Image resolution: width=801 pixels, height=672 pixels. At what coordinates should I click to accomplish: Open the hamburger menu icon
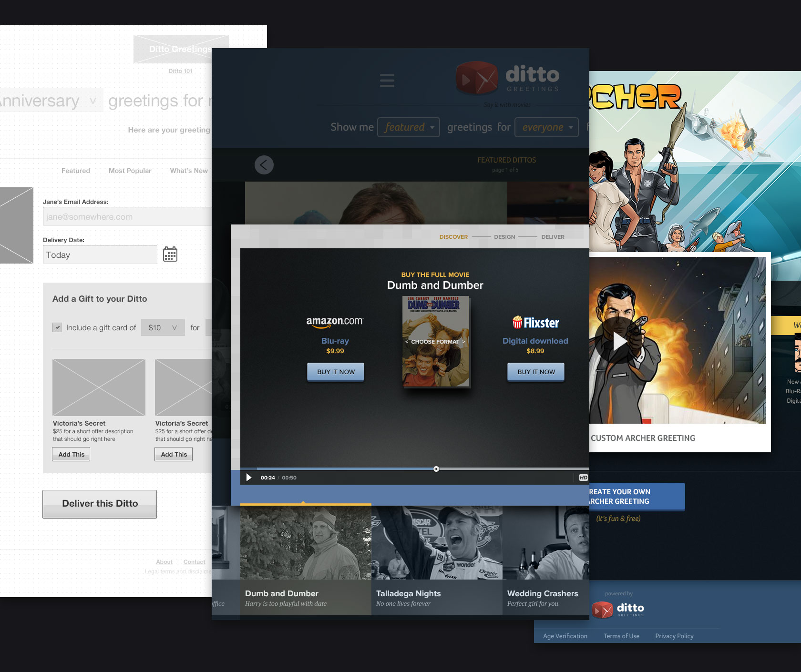(387, 80)
